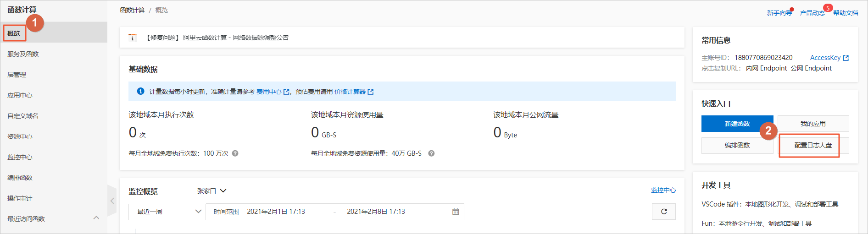868x234 pixels.
Task: Click the end date 2021年2月8日 field
Action: [376, 212]
